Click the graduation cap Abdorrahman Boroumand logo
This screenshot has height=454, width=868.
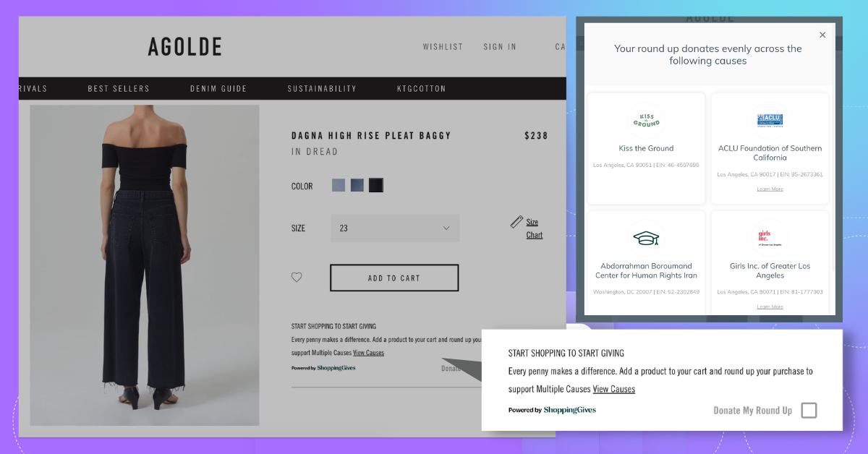[x=646, y=238]
